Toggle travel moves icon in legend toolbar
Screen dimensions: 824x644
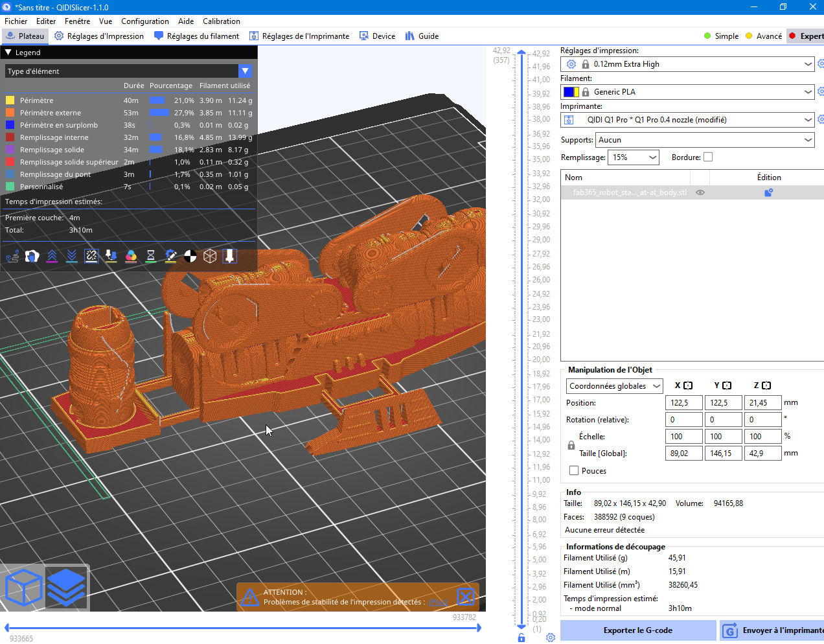point(12,257)
